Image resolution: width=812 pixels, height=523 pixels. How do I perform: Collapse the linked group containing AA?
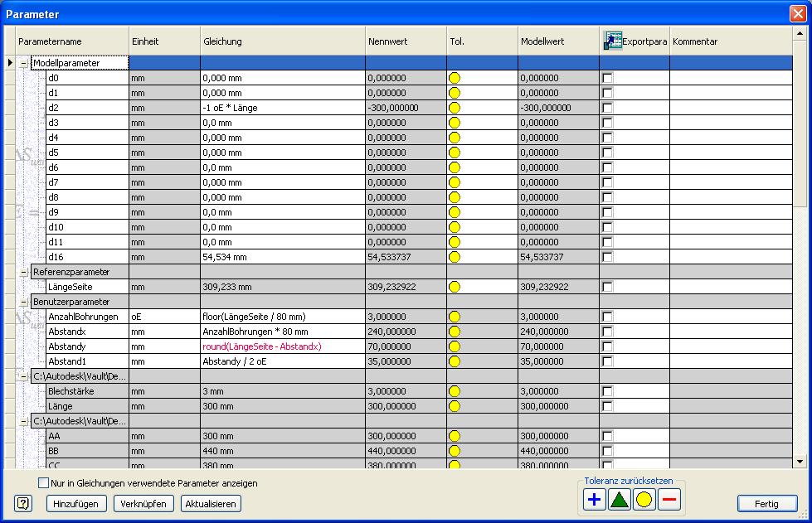tap(24, 422)
